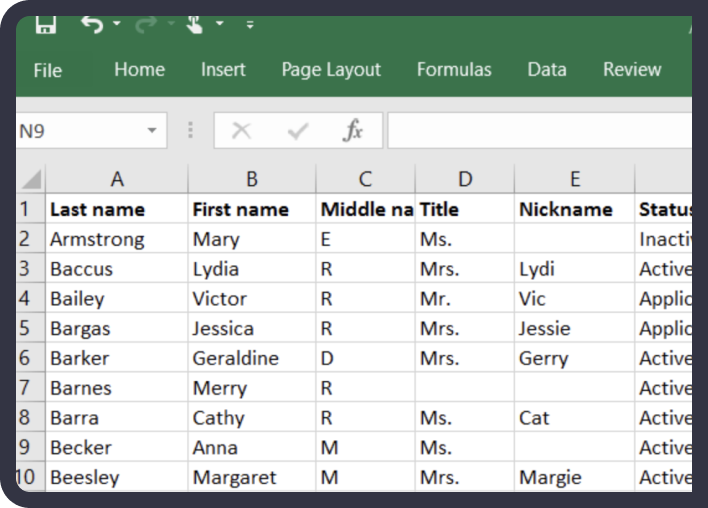Select the nickname cell Lydi

pyautogui.click(x=574, y=269)
